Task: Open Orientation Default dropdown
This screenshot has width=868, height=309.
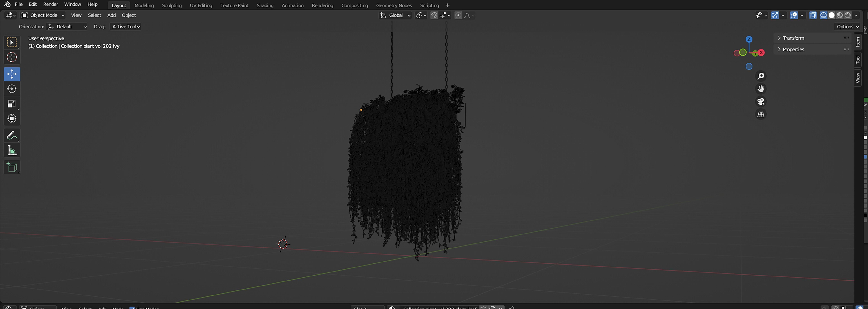Action: tap(67, 27)
